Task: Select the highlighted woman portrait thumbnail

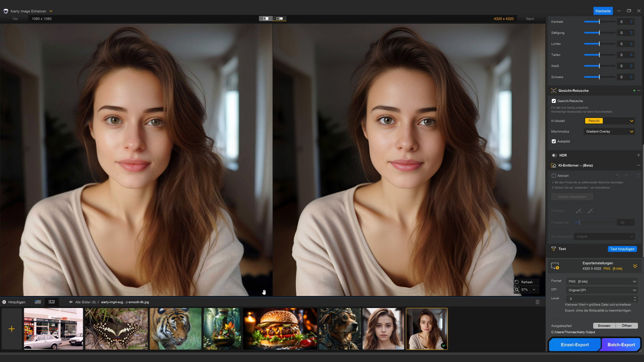Action: [427, 329]
